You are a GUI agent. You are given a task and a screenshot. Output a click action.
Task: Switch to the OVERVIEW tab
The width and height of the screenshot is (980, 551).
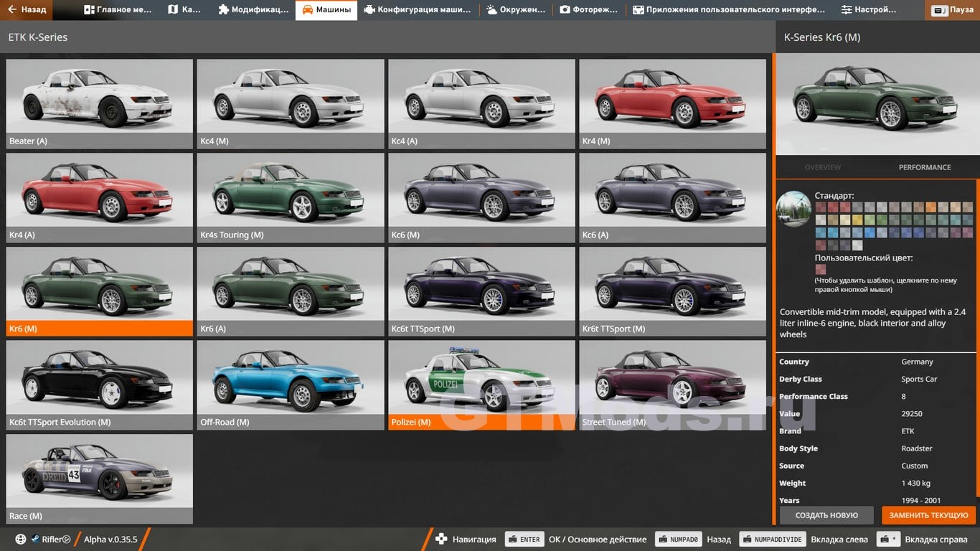pos(822,167)
